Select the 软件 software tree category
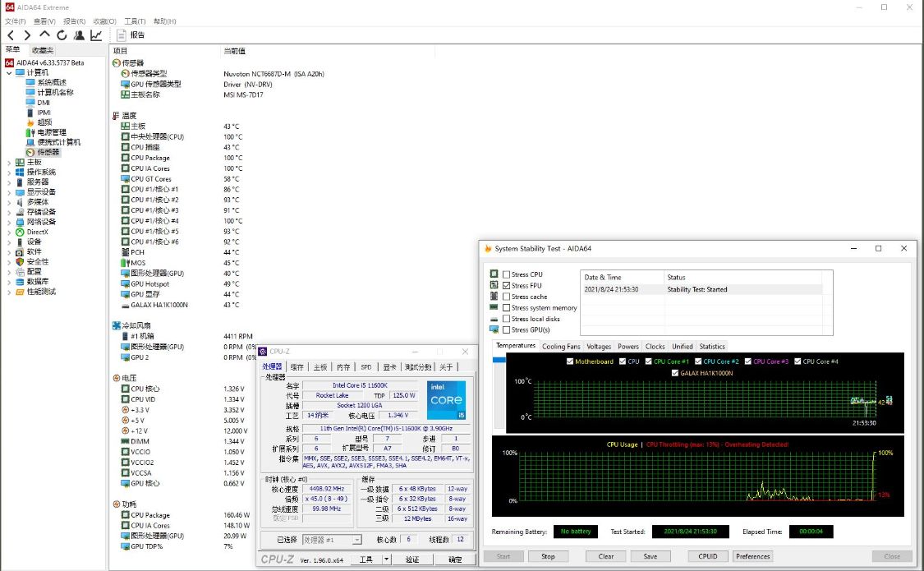Screen dimensions: 924x571 tap(34, 252)
